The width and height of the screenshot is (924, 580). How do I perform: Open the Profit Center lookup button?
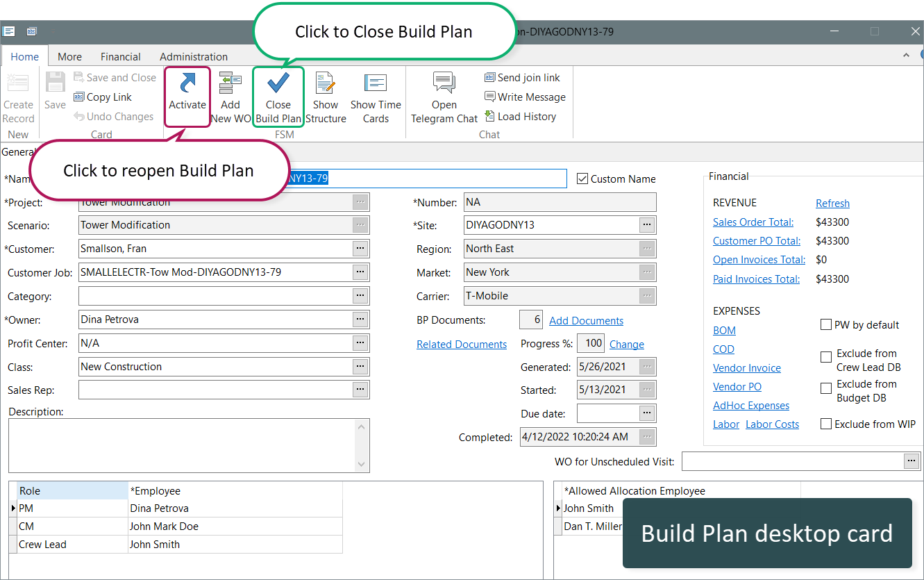click(360, 343)
